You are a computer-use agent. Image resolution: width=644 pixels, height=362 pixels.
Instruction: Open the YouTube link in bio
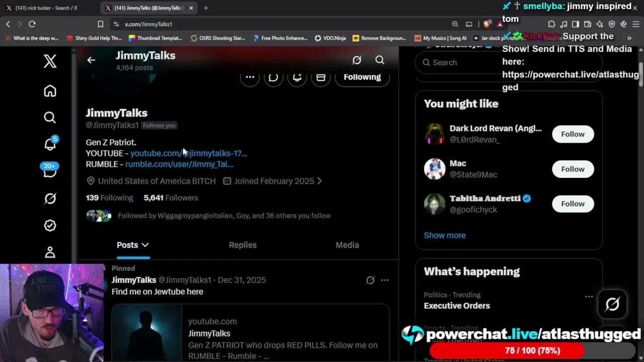pos(189,153)
